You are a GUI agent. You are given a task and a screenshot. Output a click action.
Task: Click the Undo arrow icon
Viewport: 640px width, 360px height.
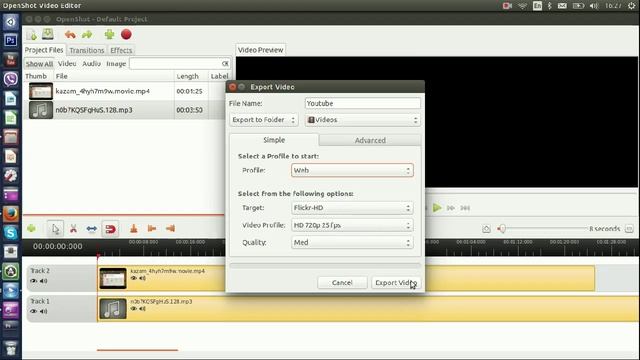click(70, 35)
